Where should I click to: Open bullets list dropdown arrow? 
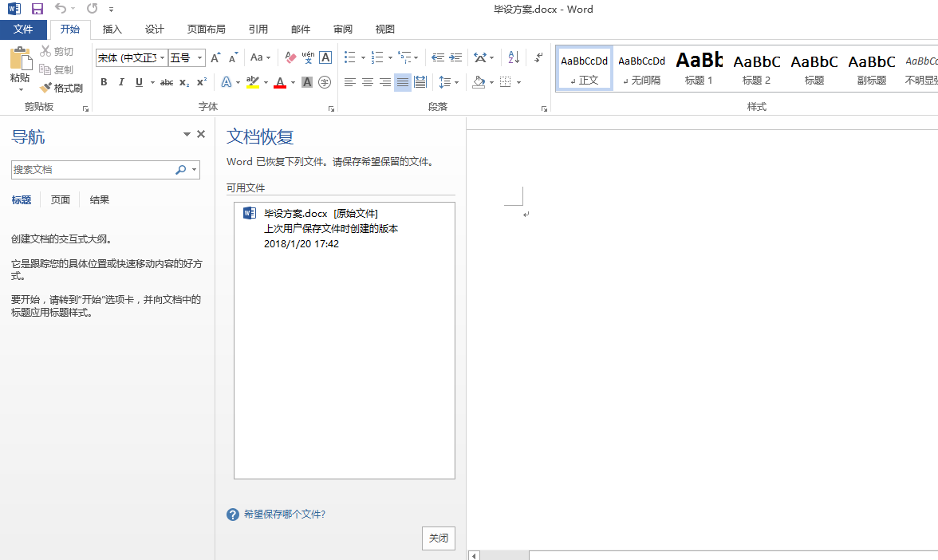(x=363, y=58)
